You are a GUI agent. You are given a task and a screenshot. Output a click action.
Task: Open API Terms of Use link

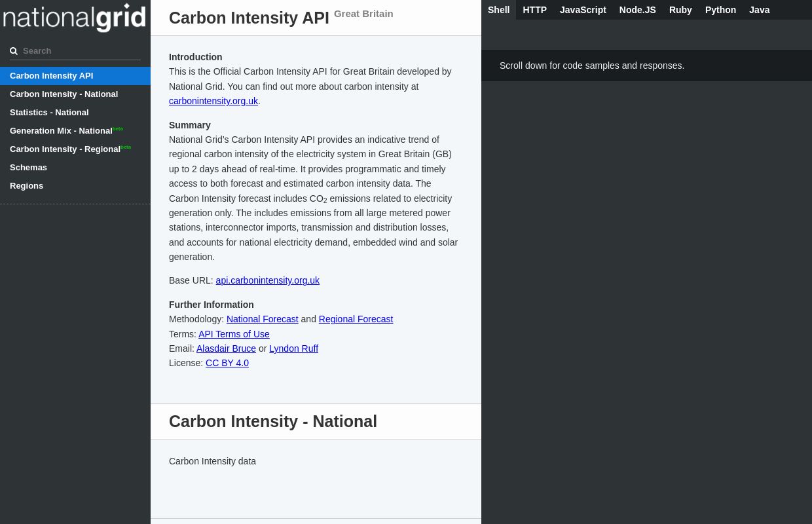[x=234, y=334]
